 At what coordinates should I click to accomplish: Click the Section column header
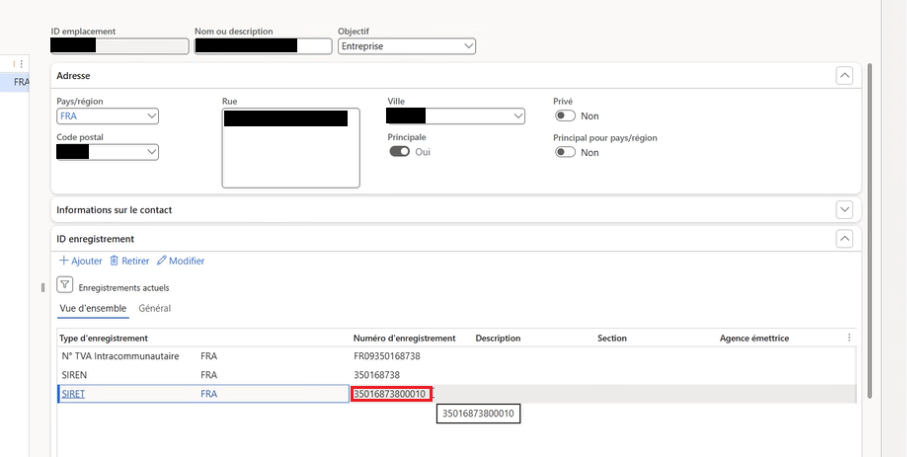point(612,338)
